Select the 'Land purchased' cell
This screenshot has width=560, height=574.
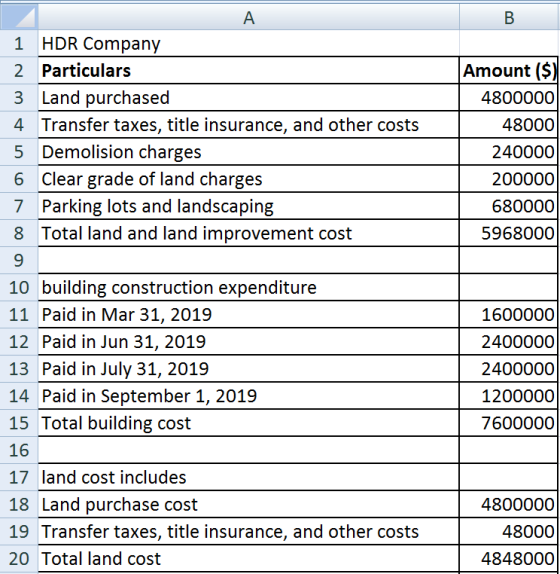point(249,97)
